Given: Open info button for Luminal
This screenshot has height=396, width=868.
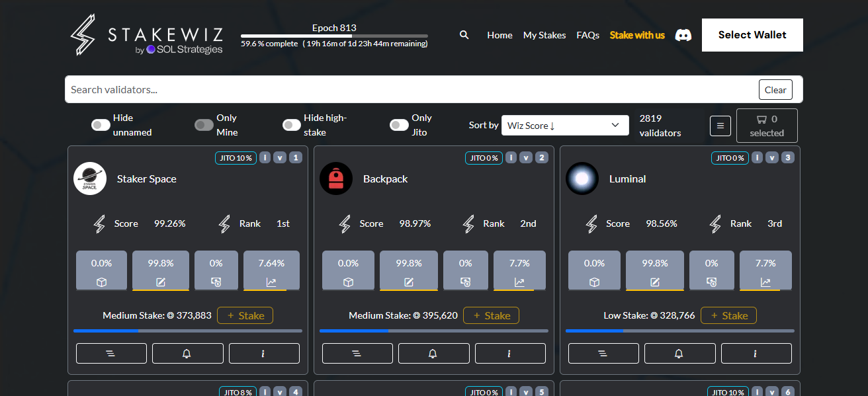Looking at the screenshot, I should pos(756,354).
